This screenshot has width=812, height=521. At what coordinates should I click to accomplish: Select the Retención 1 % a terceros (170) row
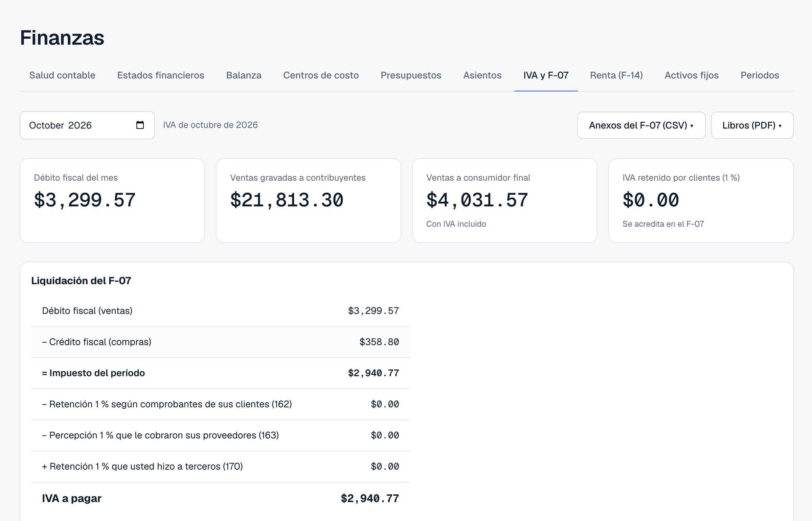click(221, 467)
